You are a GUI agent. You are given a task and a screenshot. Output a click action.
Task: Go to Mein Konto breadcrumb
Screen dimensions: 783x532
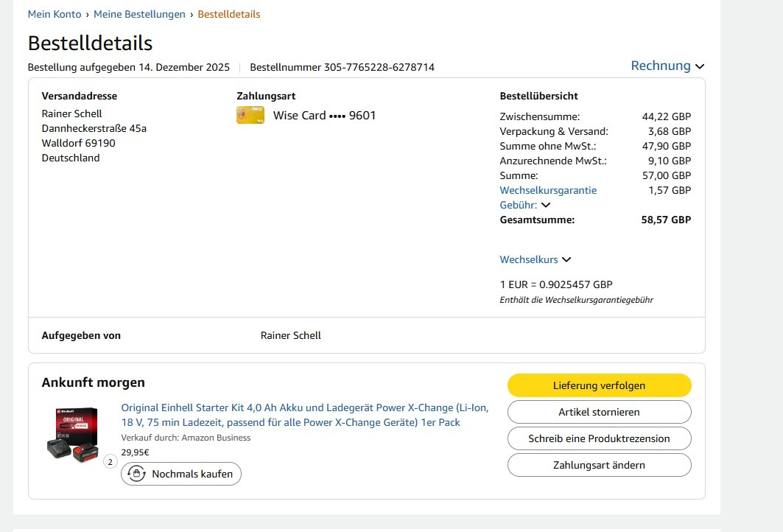(55, 14)
